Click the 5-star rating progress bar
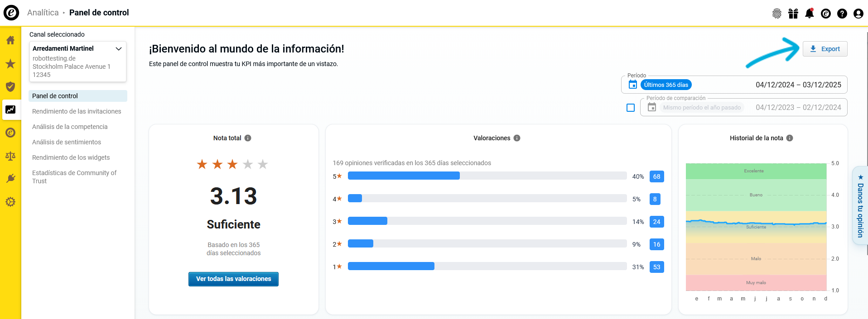The image size is (868, 319). pos(487,176)
